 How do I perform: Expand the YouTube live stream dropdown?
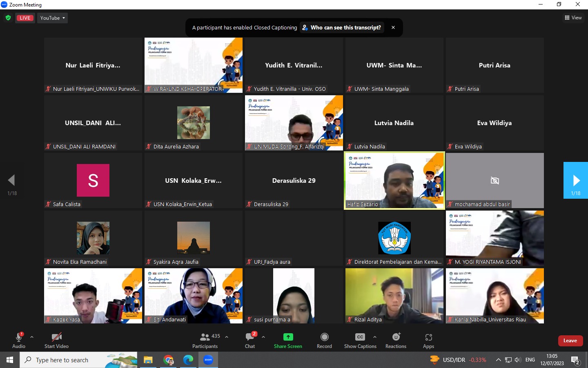[x=53, y=18]
